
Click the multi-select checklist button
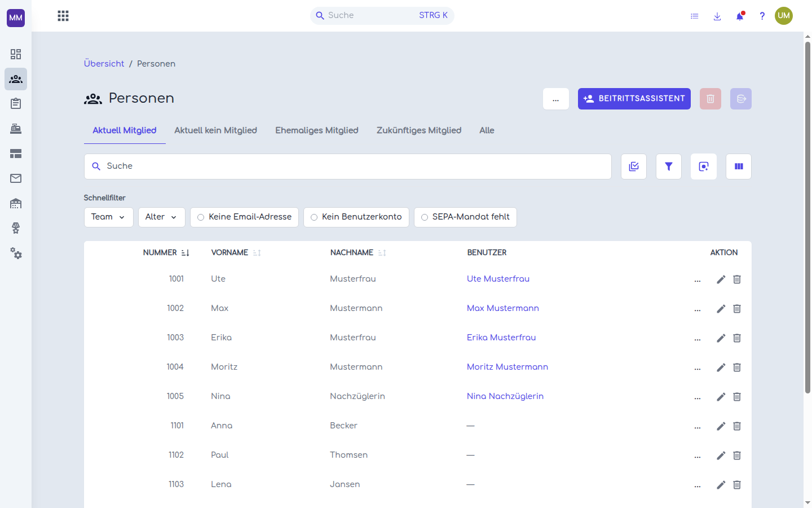point(634,167)
